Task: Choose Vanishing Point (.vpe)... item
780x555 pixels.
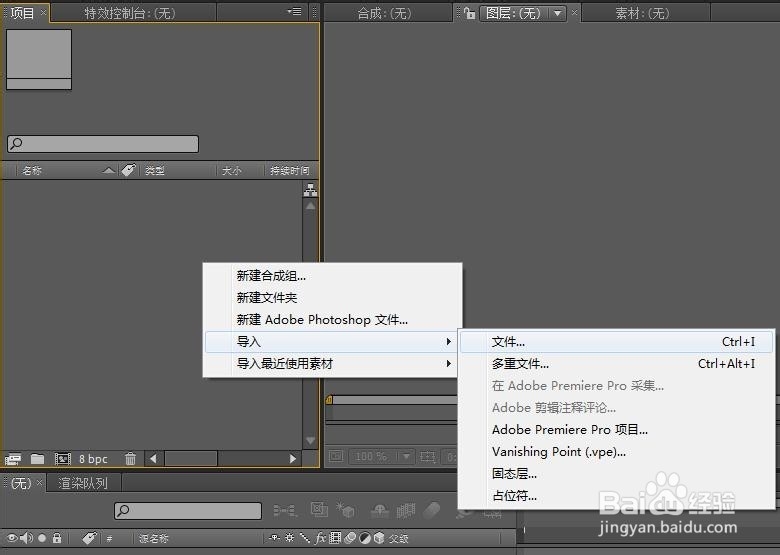Action: tap(616, 452)
